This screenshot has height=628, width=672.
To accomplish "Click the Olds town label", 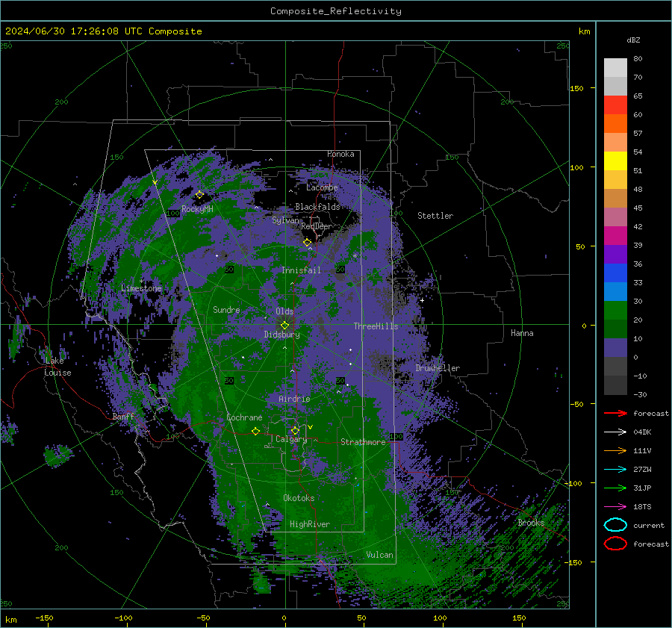I will tap(284, 311).
